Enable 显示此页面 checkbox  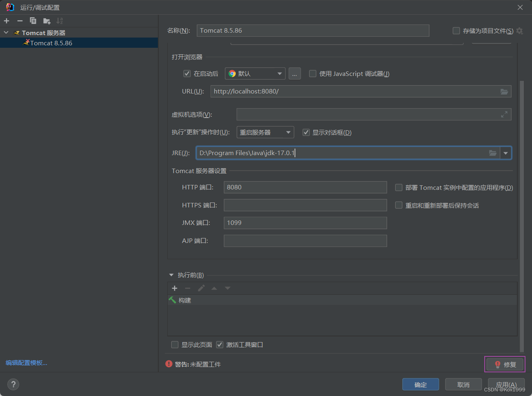click(175, 345)
